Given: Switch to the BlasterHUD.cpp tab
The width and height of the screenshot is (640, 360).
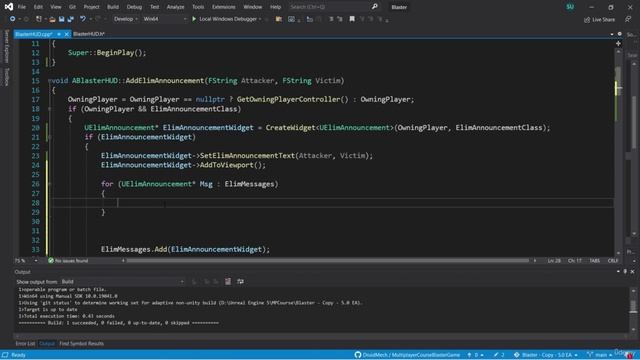Looking at the screenshot, I should pos(34,34).
